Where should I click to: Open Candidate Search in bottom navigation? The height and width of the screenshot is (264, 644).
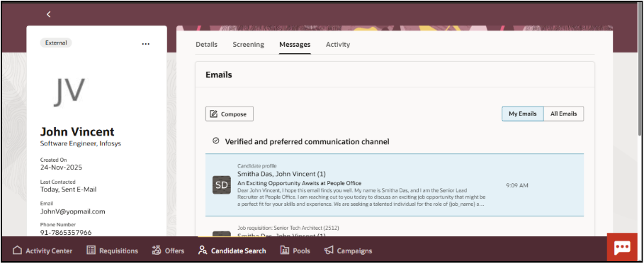(x=232, y=251)
